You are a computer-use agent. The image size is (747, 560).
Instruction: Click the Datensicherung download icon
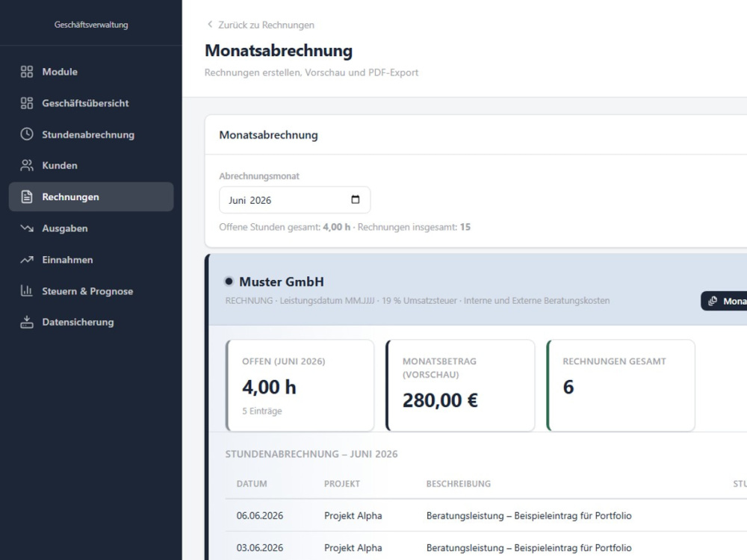[27, 322]
